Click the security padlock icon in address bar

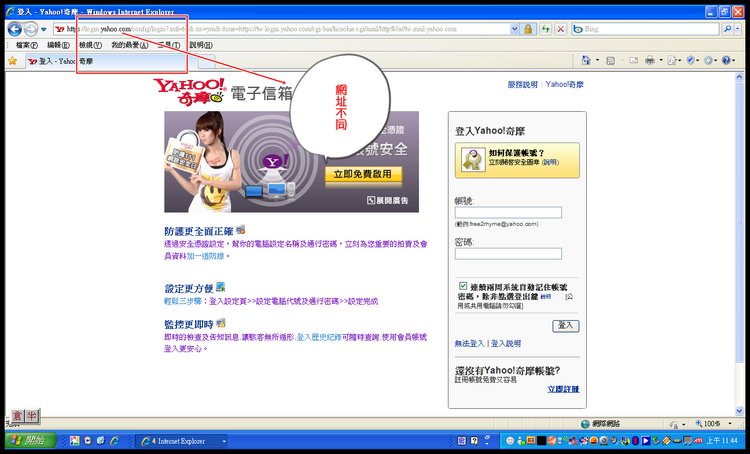point(528,29)
